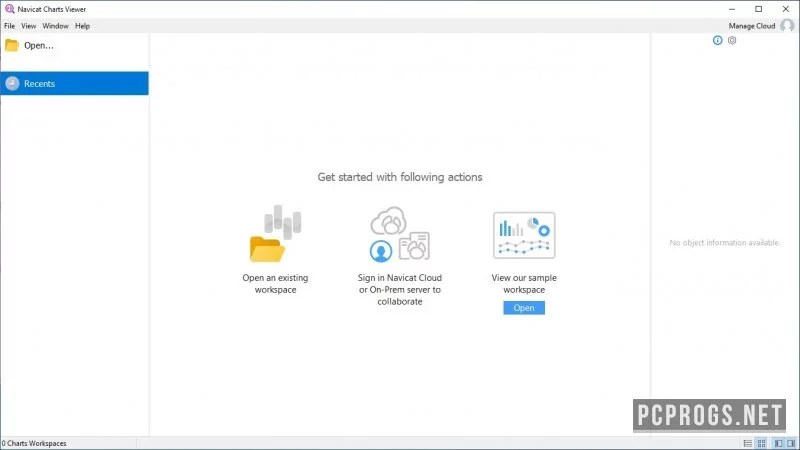Maximize the Navicat Charts Viewer window
Viewport: 800px width, 450px height.
pos(759,9)
